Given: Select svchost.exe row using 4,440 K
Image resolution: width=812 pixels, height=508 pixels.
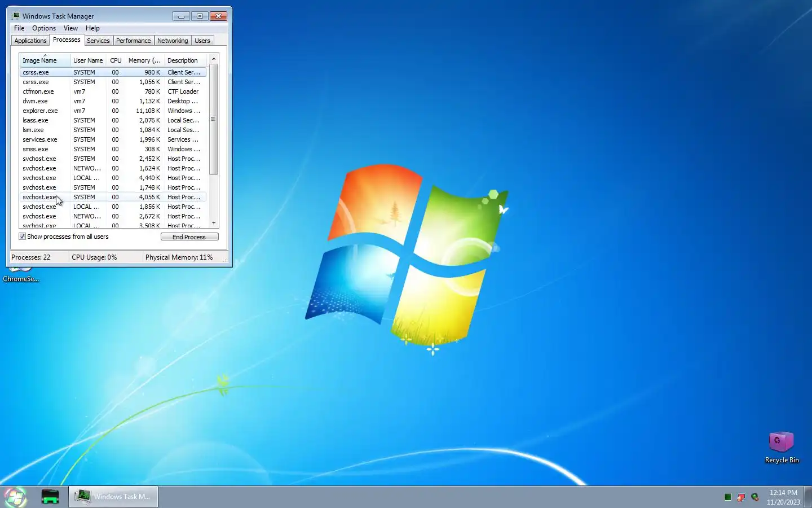Looking at the screenshot, I should [113, 178].
